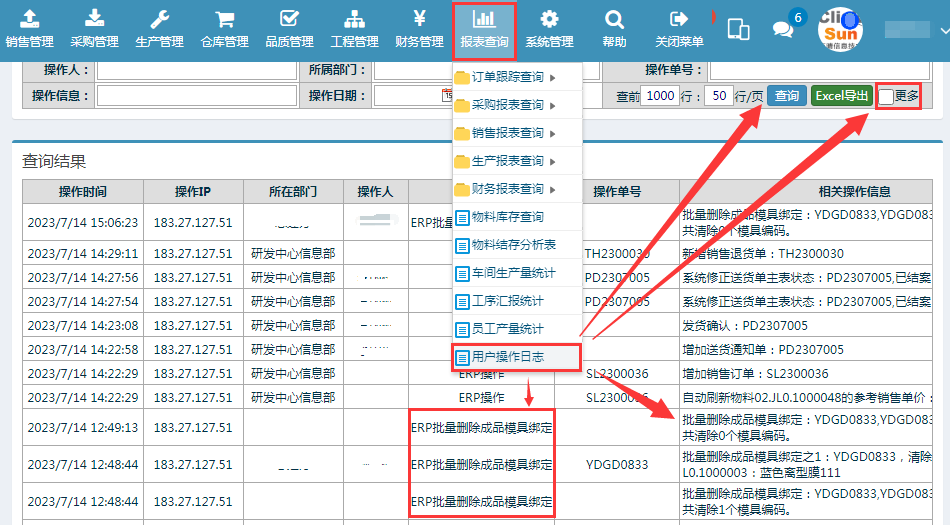The height and width of the screenshot is (525, 950).
Task: Open 车间生产量统计 menu entry
Action: 513,273
